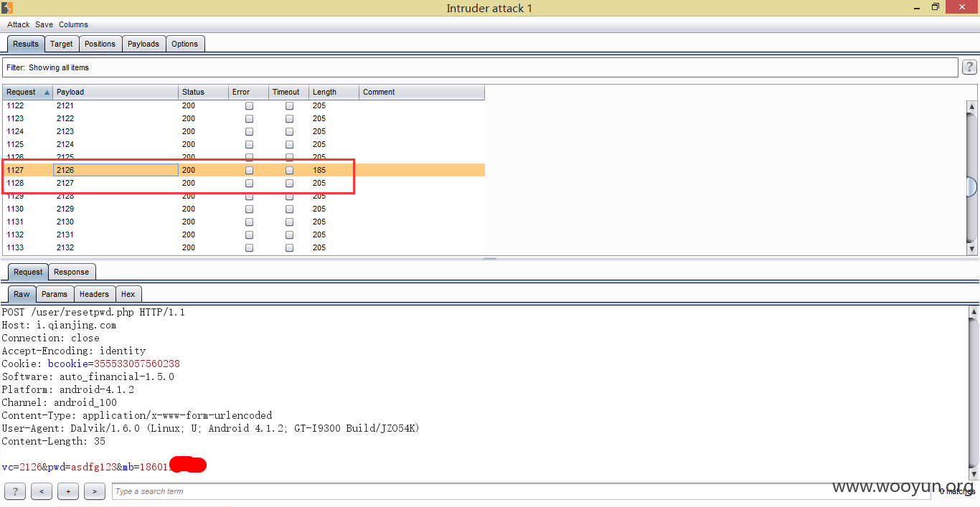Image resolution: width=980 pixels, height=507 pixels.
Task: Switch to the Response tab
Action: (72, 272)
